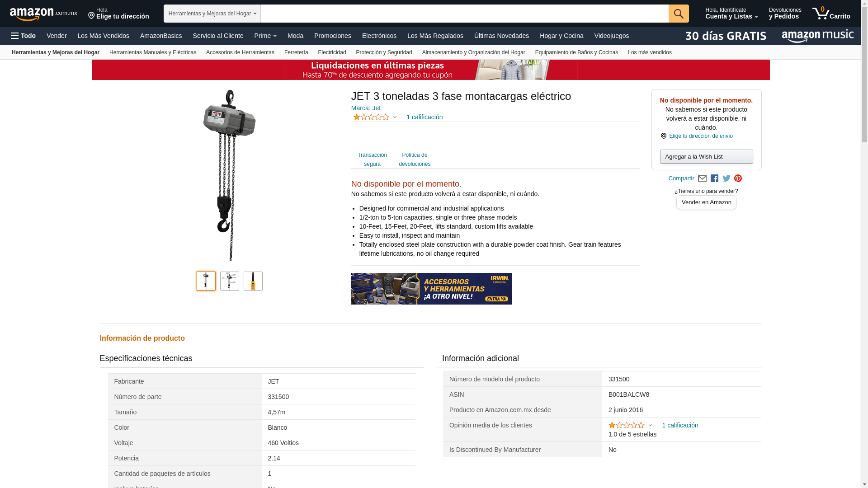
Task: Open the shopping cart icon
Action: point(831,14)
